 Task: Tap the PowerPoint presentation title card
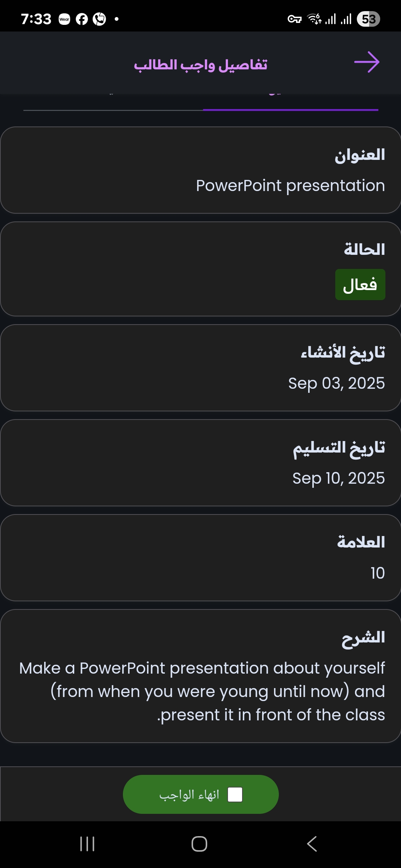click(200, 170)
